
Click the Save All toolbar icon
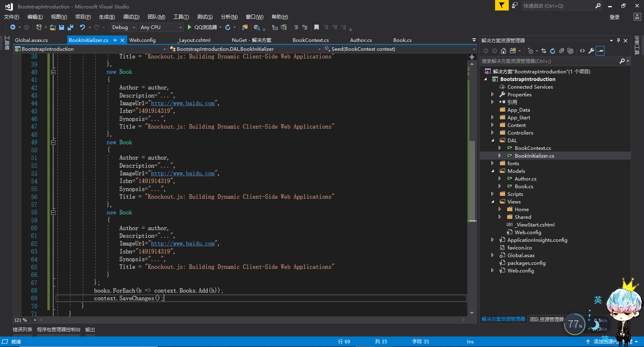click(70, 27)
